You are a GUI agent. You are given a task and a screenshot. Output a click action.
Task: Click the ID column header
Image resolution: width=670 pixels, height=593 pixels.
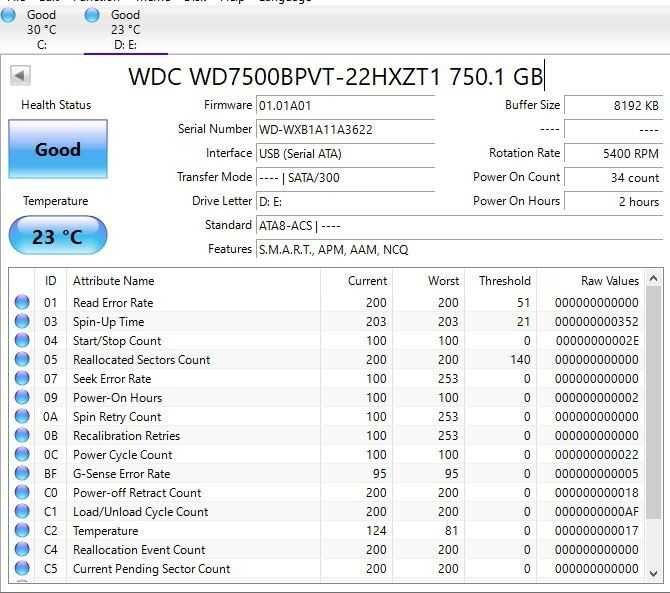(x=50, y=281)
